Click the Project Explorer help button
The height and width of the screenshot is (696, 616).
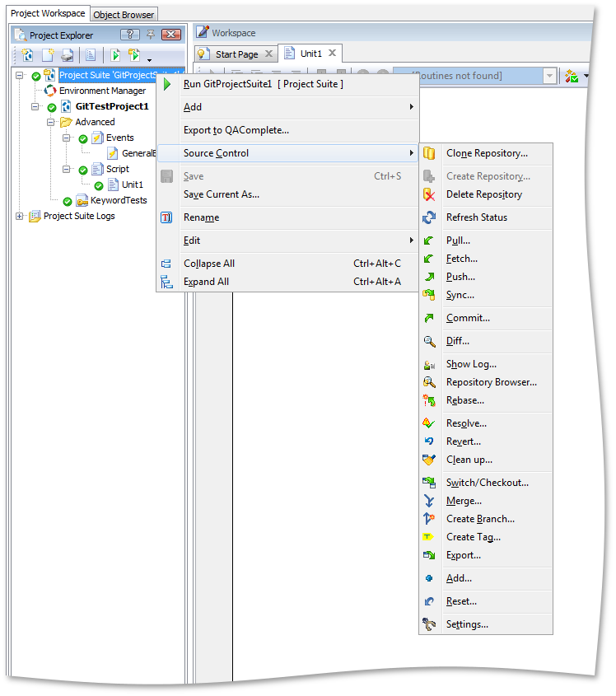click(130, 35)
